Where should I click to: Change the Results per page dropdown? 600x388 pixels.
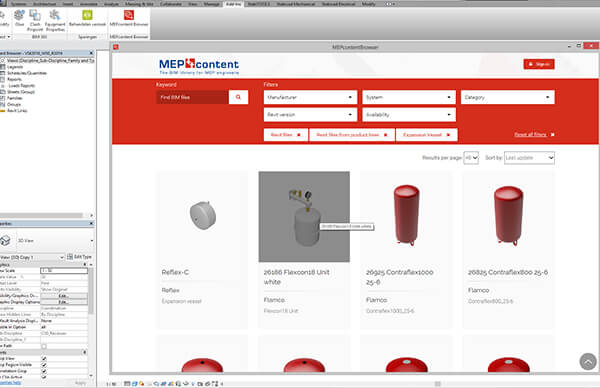(x=471, y=158)
